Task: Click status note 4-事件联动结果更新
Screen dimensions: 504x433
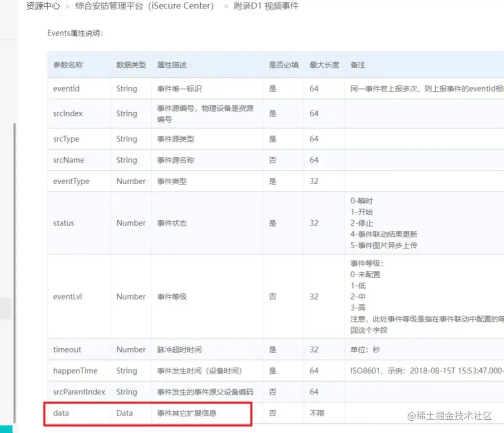Action: [384, 234]
